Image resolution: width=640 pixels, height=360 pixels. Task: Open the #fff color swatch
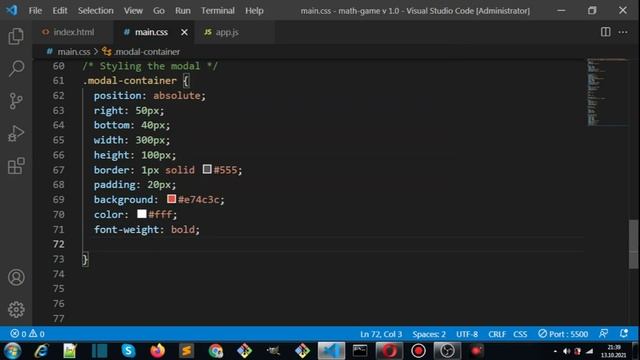[142, 214]
